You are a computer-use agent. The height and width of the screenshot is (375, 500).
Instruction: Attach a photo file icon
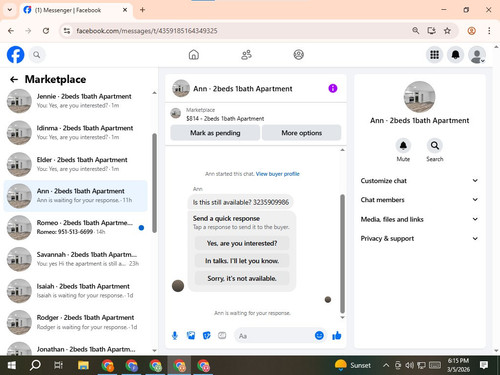pyautogui.click(x=191, y=336)
